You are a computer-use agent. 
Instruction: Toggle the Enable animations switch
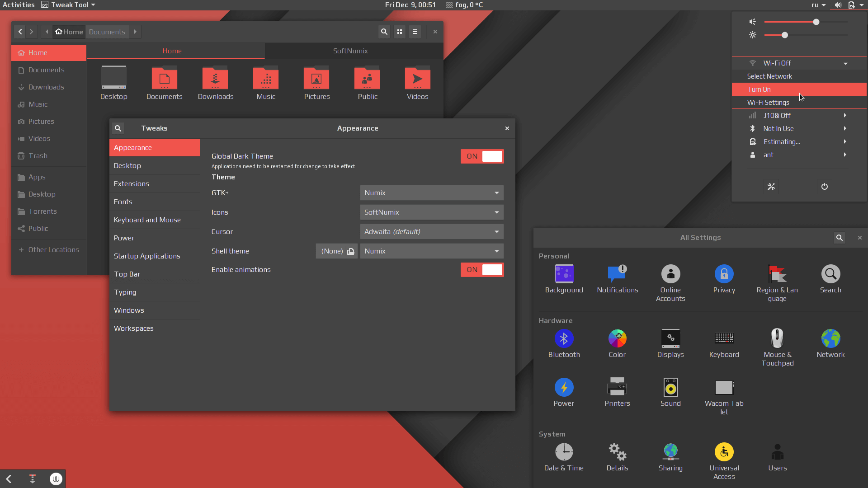[x=482, y=270]
